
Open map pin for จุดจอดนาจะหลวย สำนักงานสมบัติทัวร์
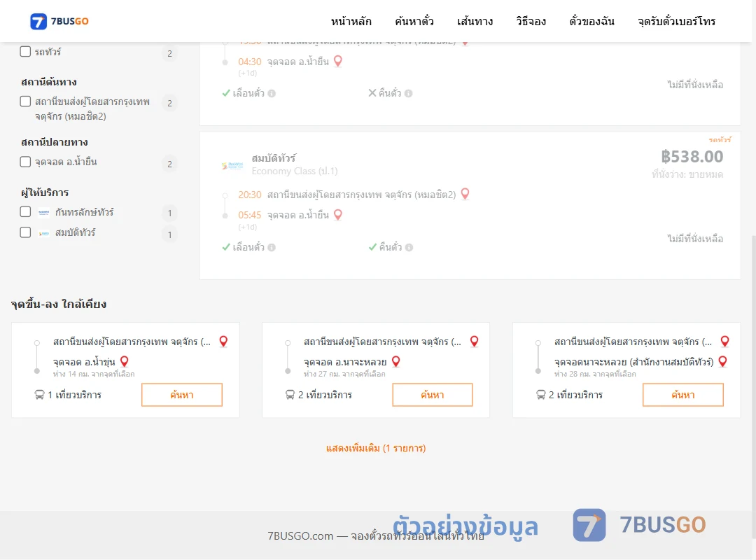722,361
